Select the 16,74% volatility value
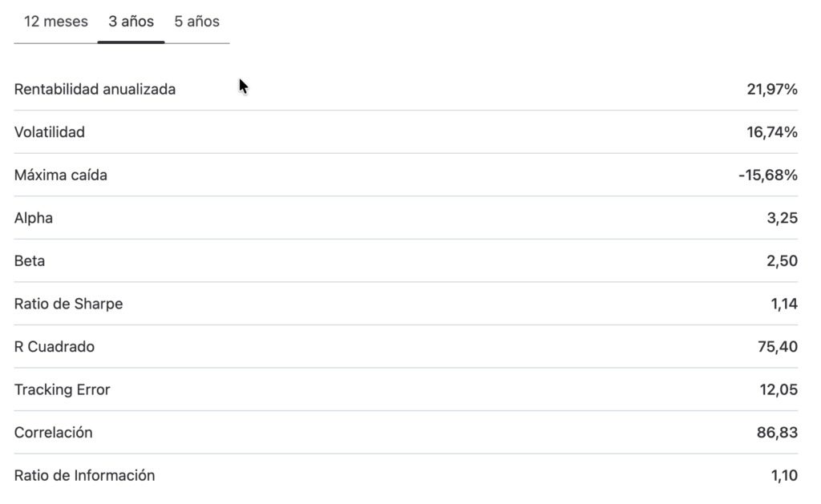821x504 pixels. click(772, 132)
